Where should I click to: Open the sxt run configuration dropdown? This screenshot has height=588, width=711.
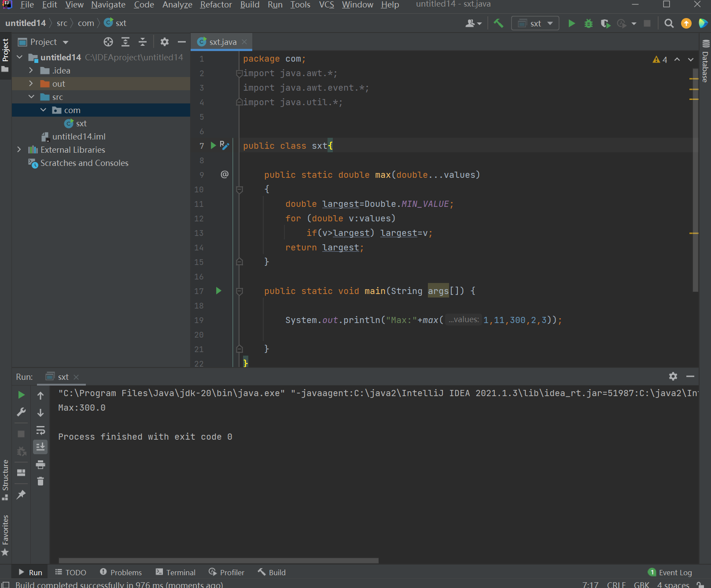point(535,23)
